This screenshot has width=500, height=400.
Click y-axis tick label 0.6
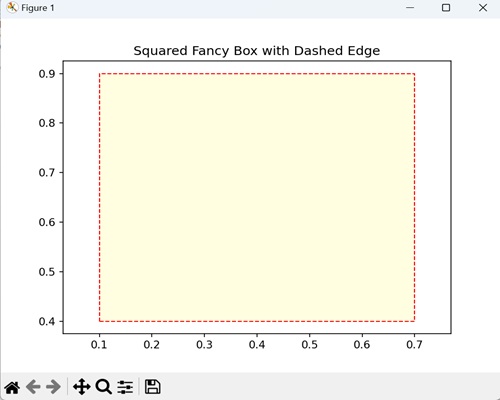47,222
